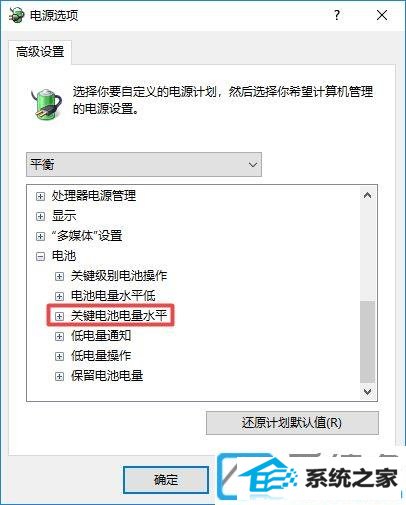Expand 低电量操作 plus icon
Image resolution: width=406 pixels, height=505 pixels.
tap(59, 356)
